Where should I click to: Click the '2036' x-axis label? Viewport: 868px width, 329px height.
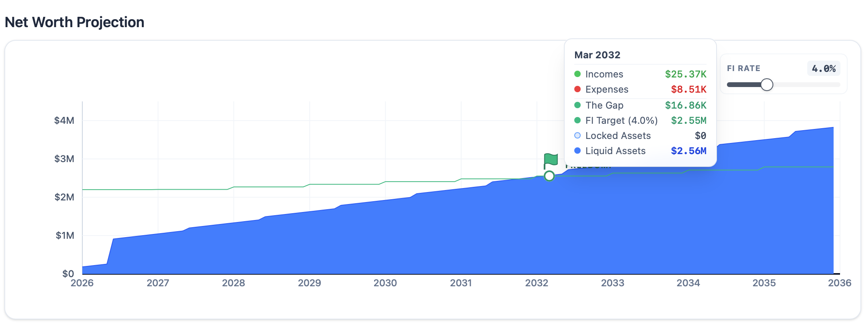pyautogui.click(x=840, y=283)
